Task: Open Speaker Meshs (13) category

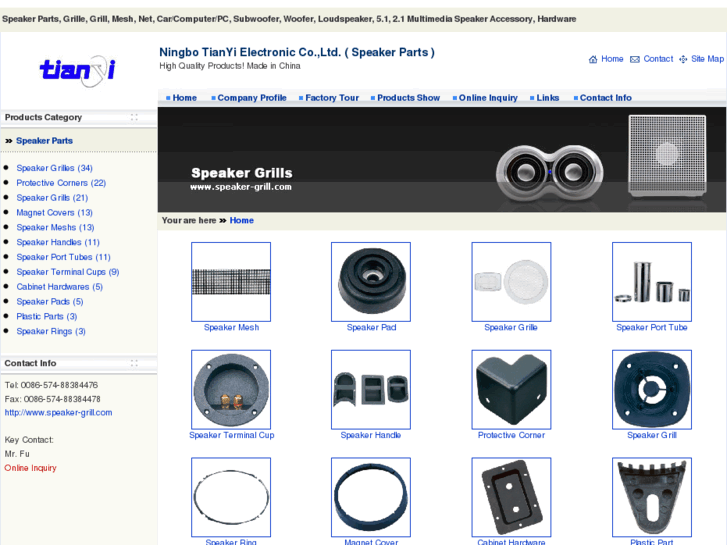Action: pos(55,227)
